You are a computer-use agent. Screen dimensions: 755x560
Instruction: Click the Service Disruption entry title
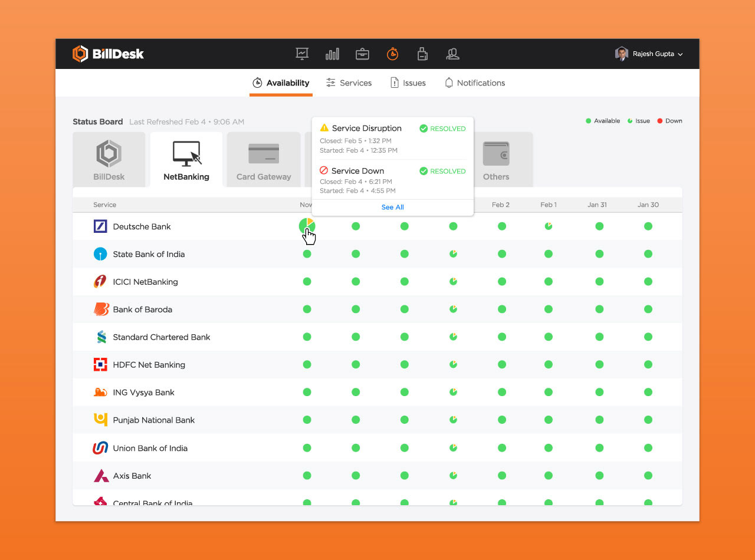(367, 128)
